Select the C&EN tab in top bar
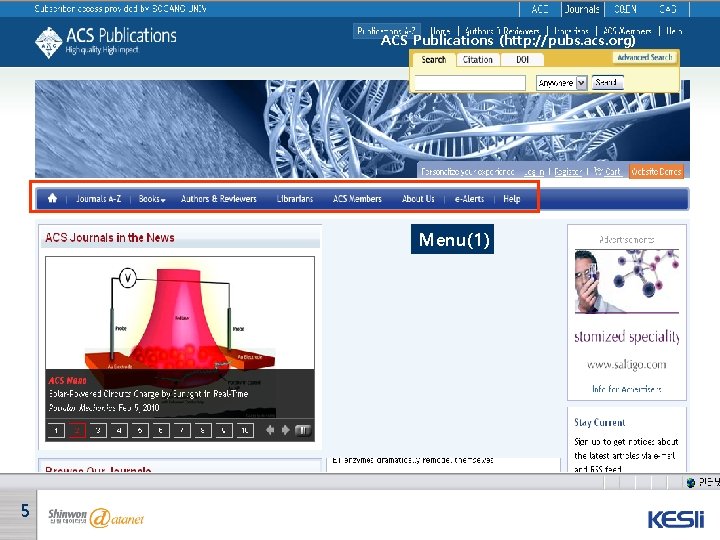Viewport: 720px width, 540px height. tap(625, 9)
